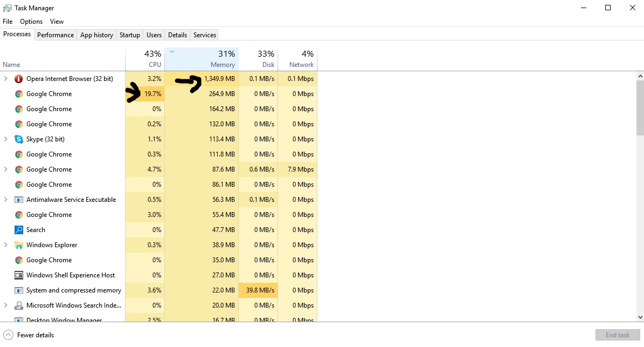Open the Startup tab

click(x=130, y=35)
